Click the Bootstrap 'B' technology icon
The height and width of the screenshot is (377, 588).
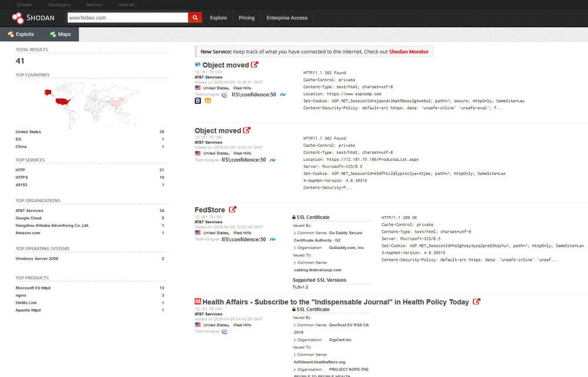pyautogui.click(x=198, y=100)
